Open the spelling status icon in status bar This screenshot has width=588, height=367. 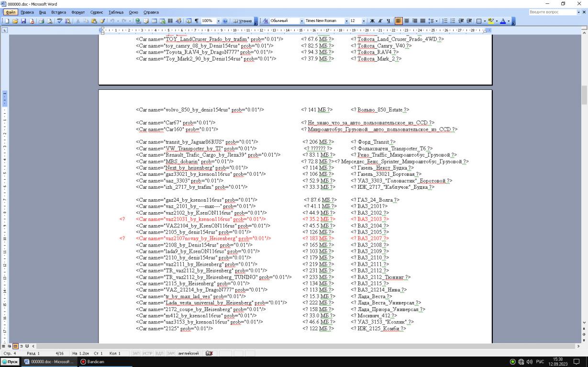[209, 353]
